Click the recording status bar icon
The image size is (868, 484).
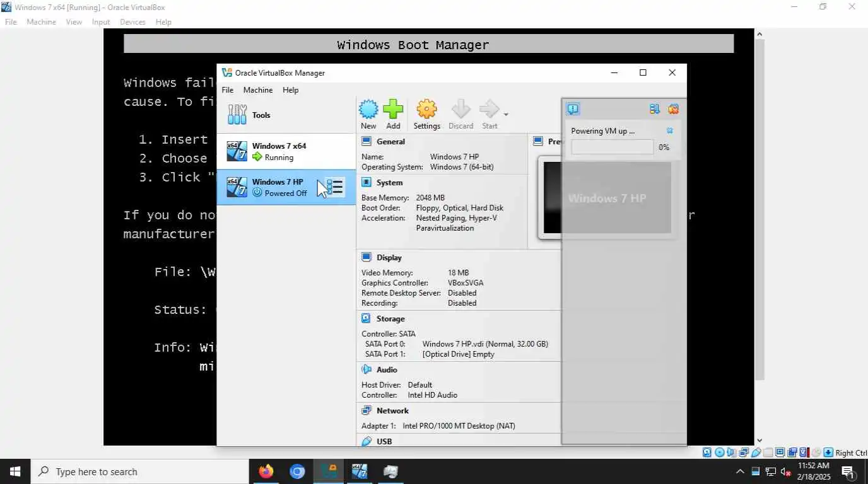pyautogui.click(x=792, y=452)
